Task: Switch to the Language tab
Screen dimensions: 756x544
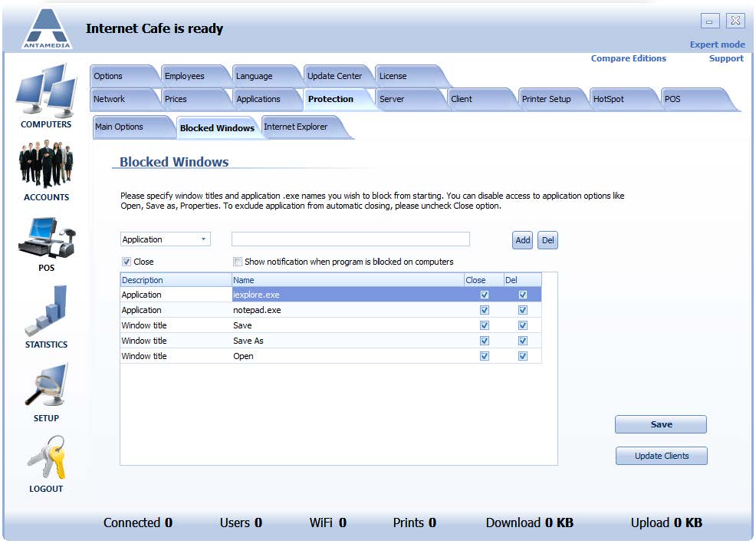Action: pyautogui.click(x=265, y=76)
